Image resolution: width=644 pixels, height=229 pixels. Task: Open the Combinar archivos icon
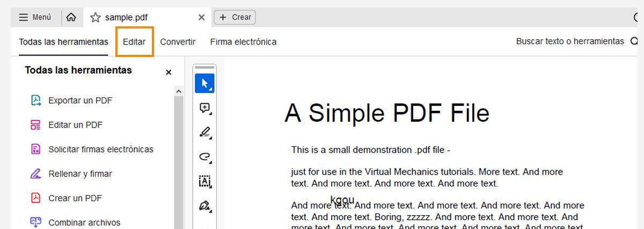click(x=36, y=223)
